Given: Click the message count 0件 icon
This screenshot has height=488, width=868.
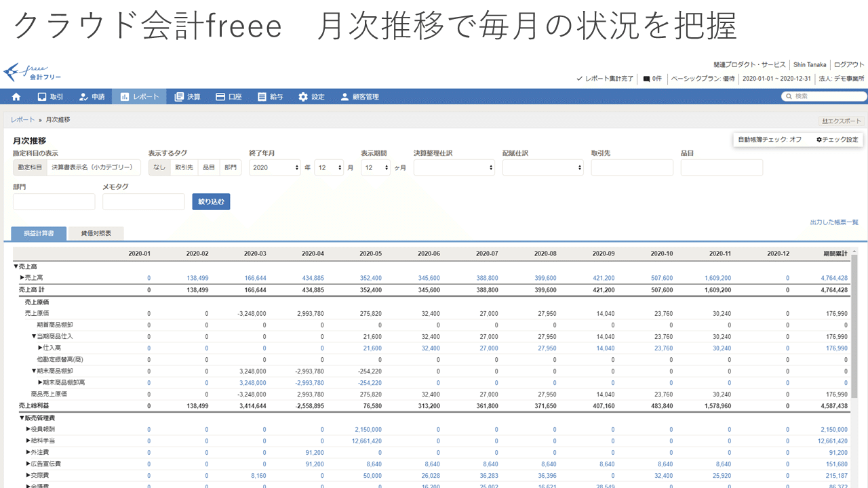Looking at the screenshot, I should pos(652,79).
